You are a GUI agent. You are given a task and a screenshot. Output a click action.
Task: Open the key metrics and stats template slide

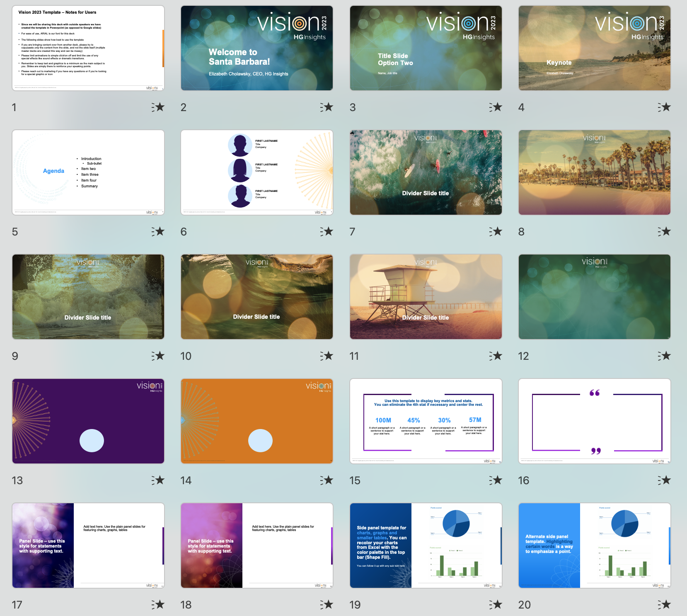click(x=426, y=421)
